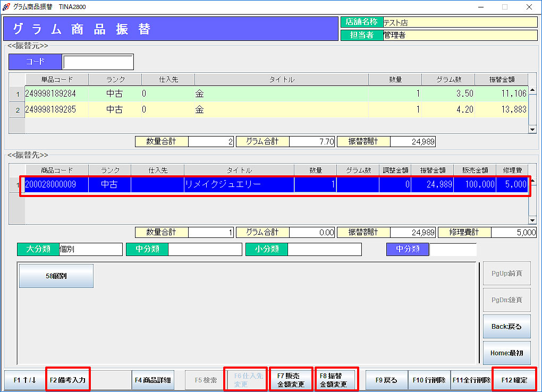Click F8 振替金額変更 button
This screenshot has height=392, width=542.
[335, 380]
